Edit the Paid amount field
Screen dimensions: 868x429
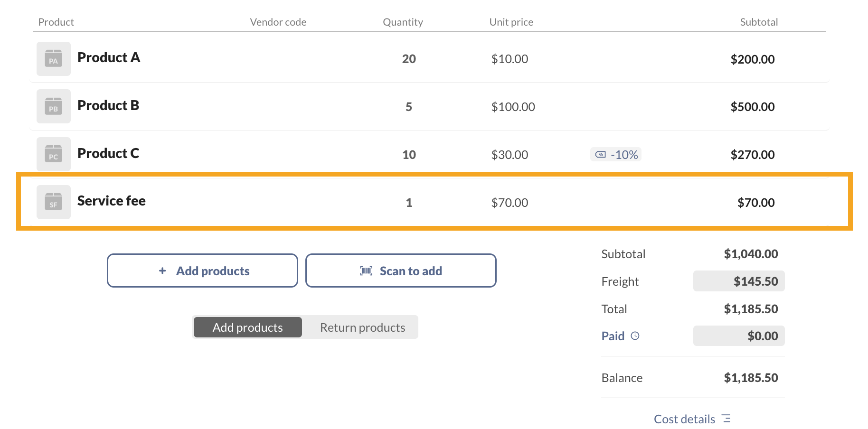[739, 336]
